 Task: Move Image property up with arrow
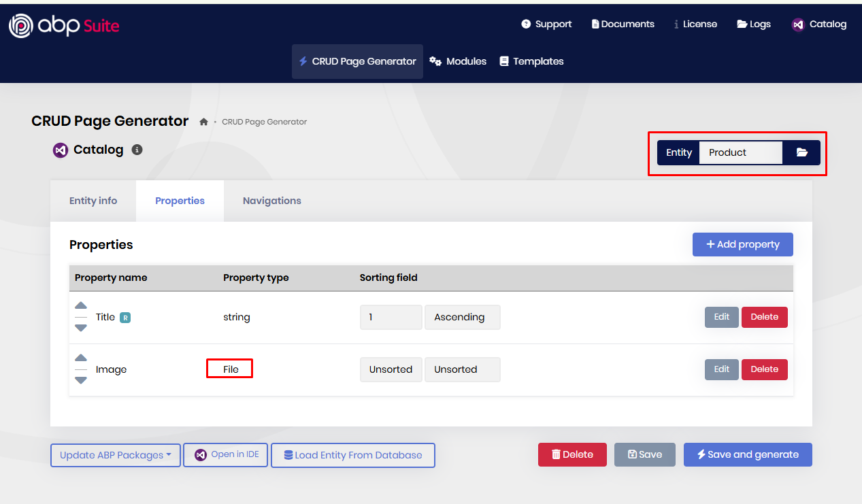coord(81,358)
